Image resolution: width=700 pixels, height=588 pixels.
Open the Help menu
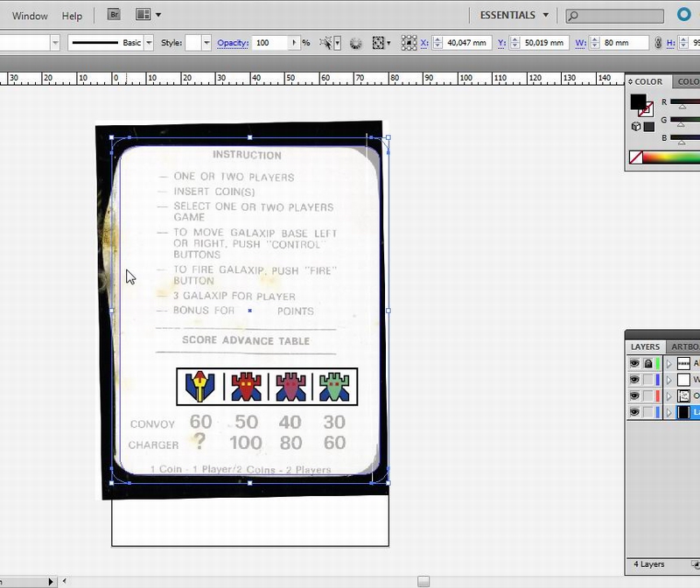pos(72,16)
